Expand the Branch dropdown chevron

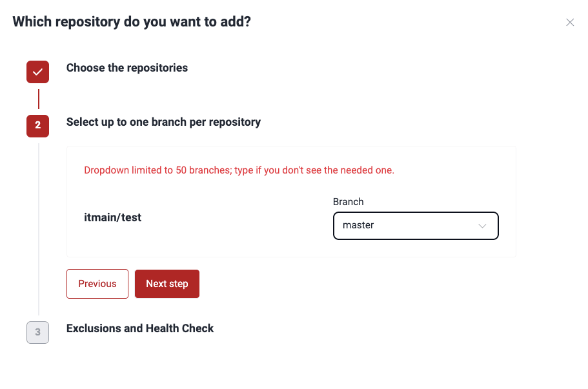(x=482, y=226)
